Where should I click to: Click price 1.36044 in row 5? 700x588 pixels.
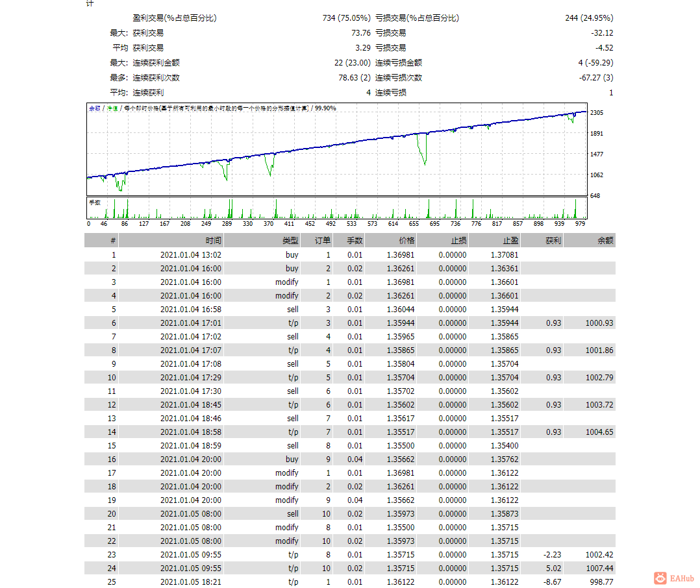[x=401, y=309]
